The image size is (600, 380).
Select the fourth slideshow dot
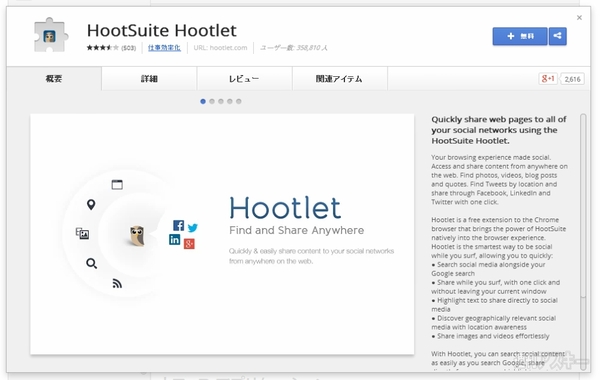[230, 101]
